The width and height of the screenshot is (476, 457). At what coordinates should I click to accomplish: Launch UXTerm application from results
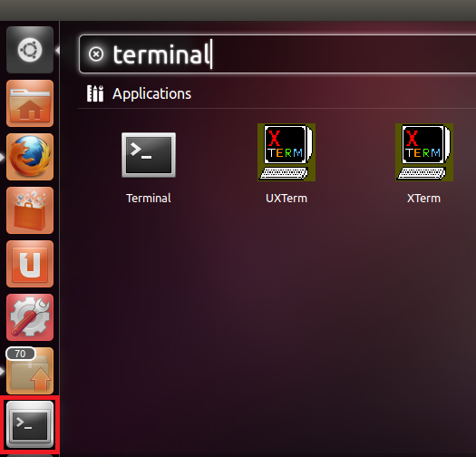[287, 152]
